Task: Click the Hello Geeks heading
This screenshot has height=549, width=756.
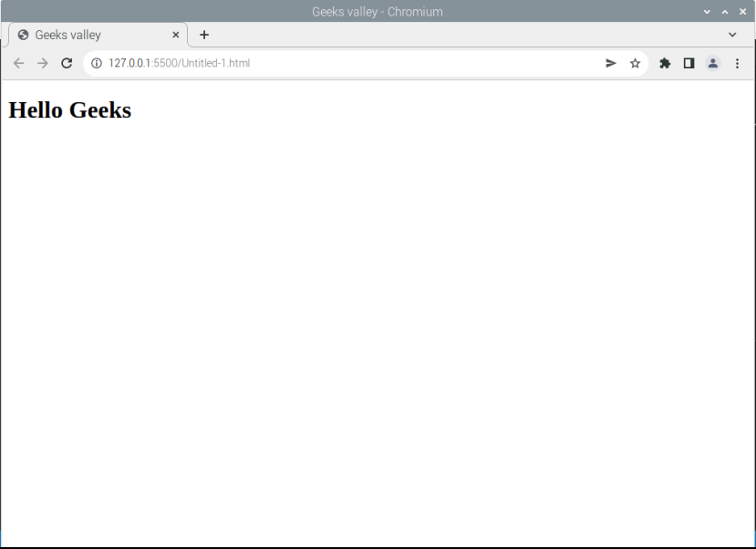Action: tap(69, 110)
